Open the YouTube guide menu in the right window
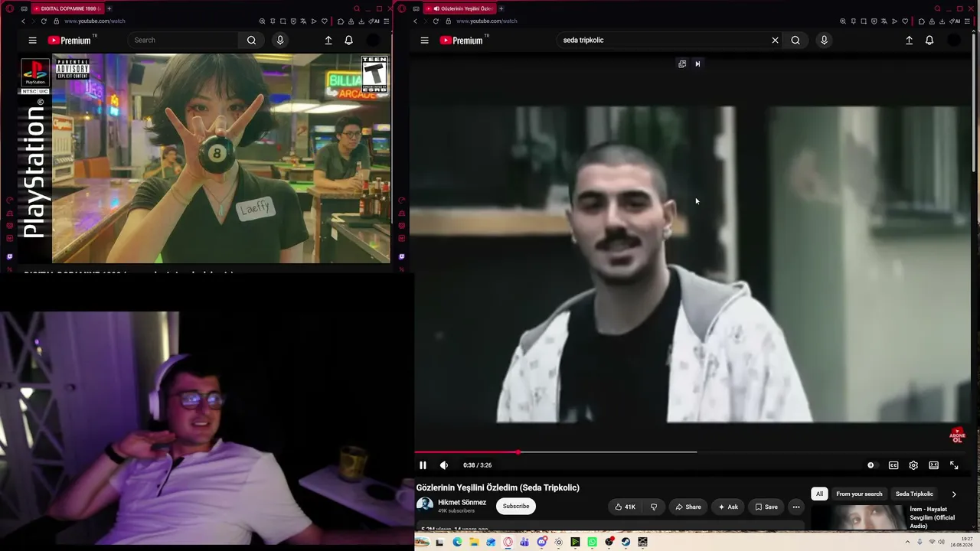The width and height of the screenshot is (980, 551). [424, 41]
